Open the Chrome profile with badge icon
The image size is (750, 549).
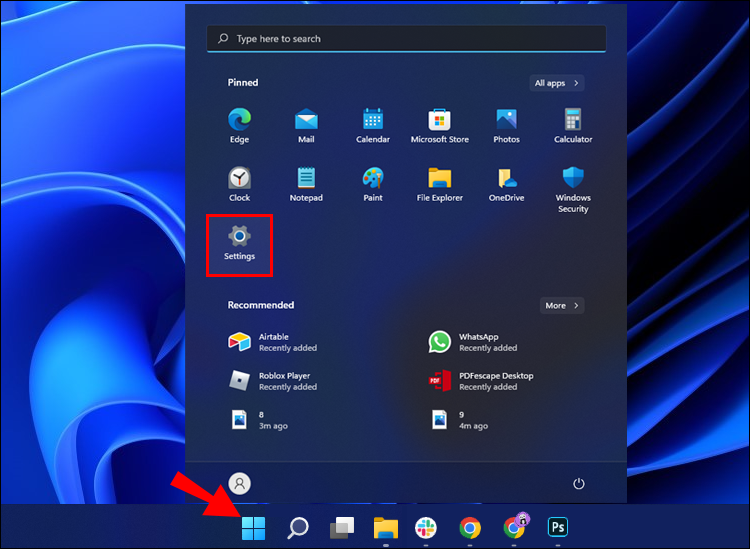(515, 526)
